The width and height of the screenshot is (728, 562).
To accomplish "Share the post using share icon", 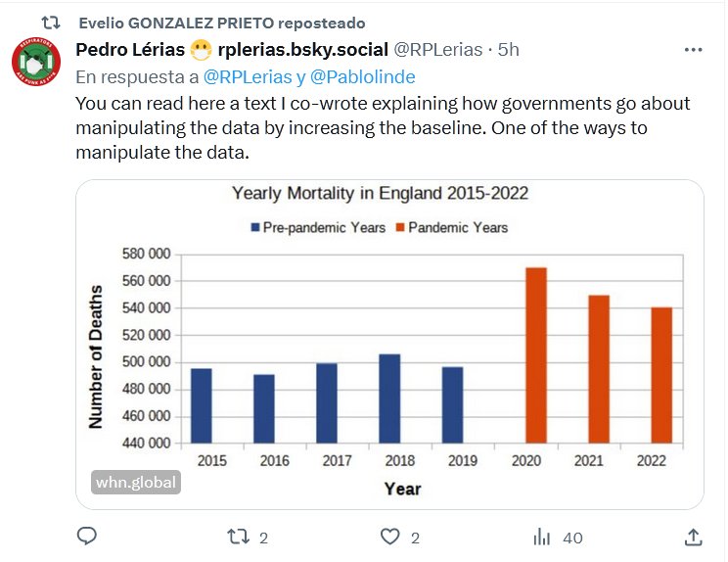I will coord(692,537).
